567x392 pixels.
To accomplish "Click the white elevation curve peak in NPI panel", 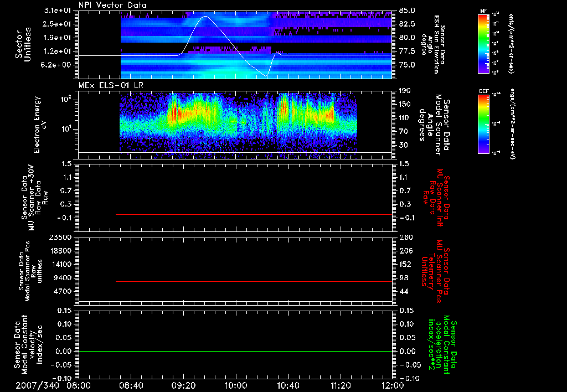I will point(205,16).
